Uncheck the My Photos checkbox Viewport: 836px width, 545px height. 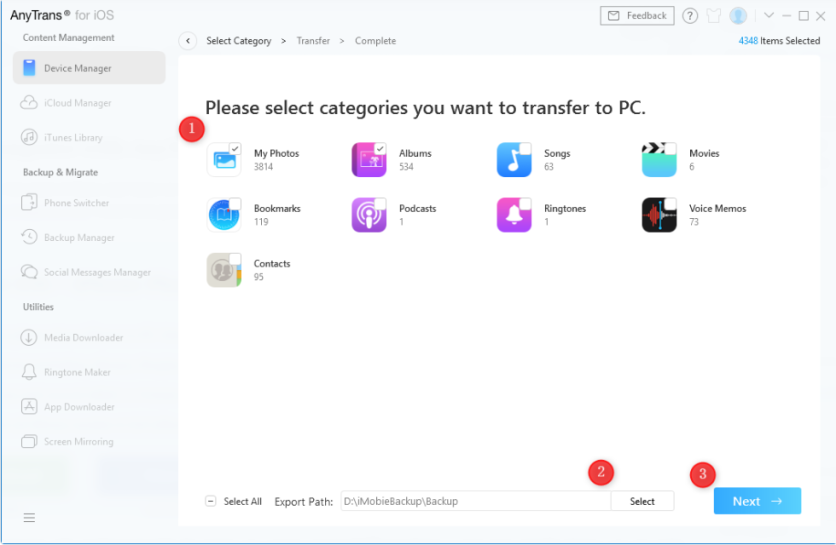point(235,149)
